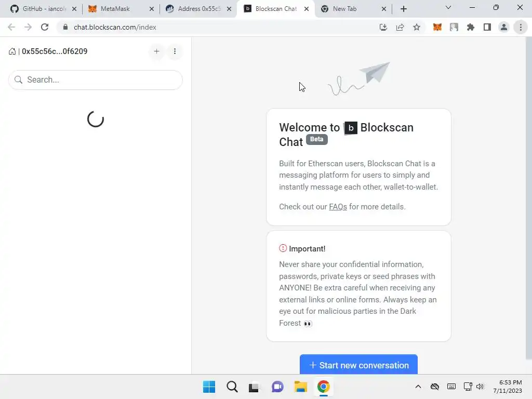
Task: Click the Search conversations field
Action: pyautogui.click(x=96, y=80)
